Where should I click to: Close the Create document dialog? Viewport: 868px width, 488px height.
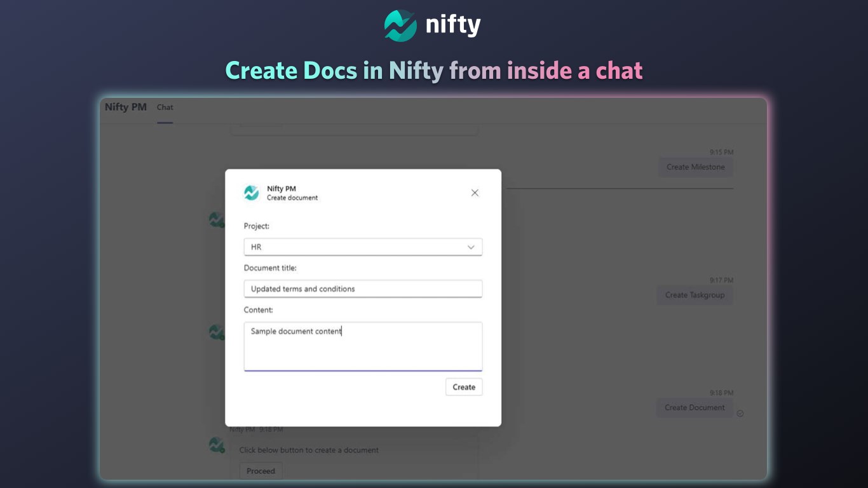tap(475, 193)
